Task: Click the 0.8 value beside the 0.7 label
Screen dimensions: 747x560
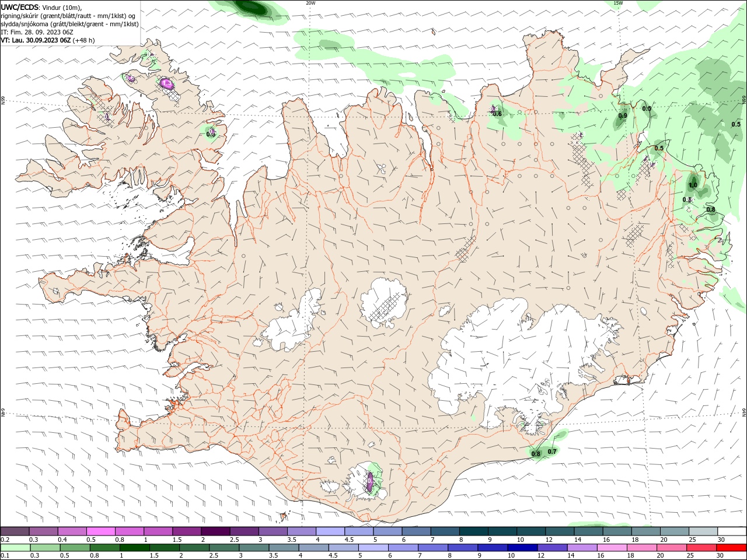Action: click(536, 454)
